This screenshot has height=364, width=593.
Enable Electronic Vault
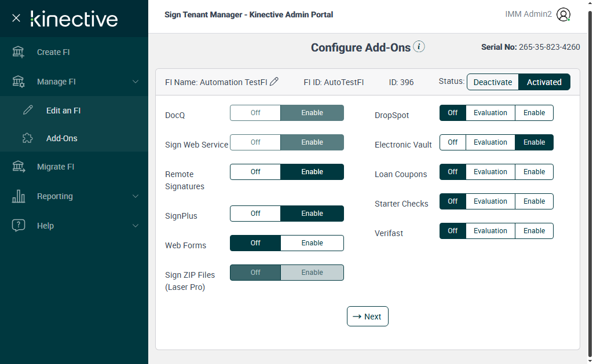pyautogui.click(x=534, y=142)
